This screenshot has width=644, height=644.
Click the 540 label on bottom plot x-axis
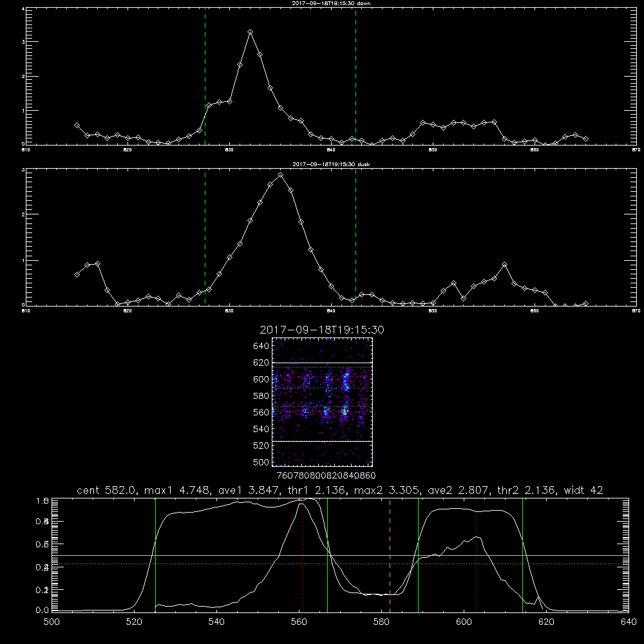pos(216,622)
